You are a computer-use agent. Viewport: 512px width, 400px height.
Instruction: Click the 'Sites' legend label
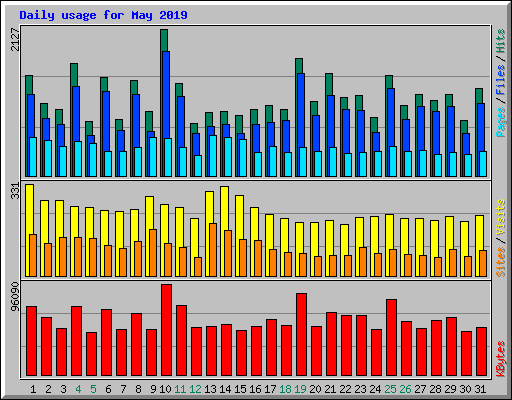click(501, 262)
